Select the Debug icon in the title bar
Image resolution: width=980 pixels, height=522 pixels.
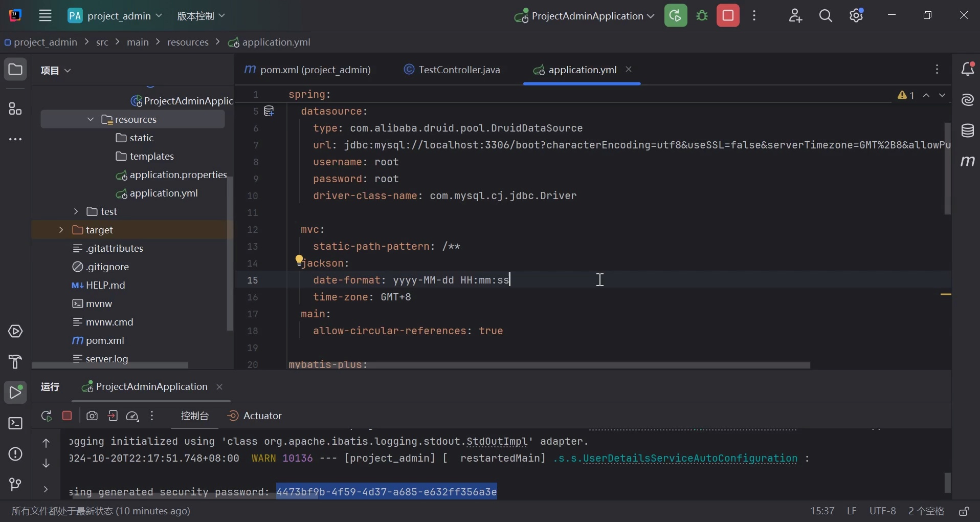(x=703, y=15)
